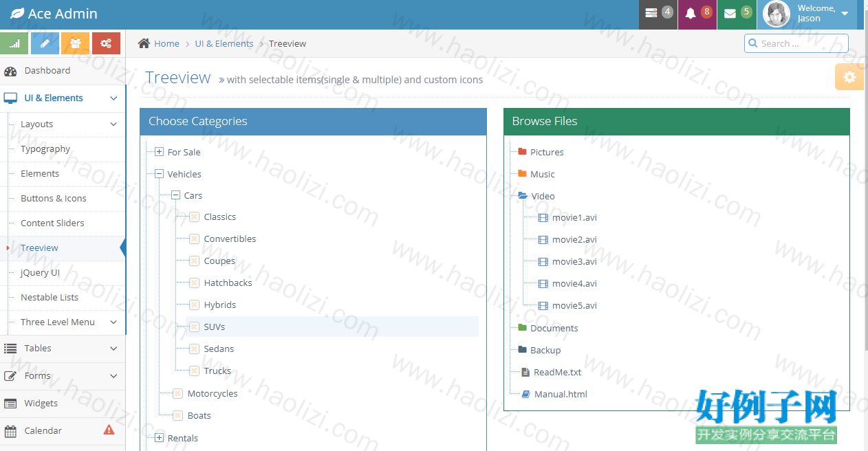
Task: Select the Treeview sidebar item
Action: point(67,248)
